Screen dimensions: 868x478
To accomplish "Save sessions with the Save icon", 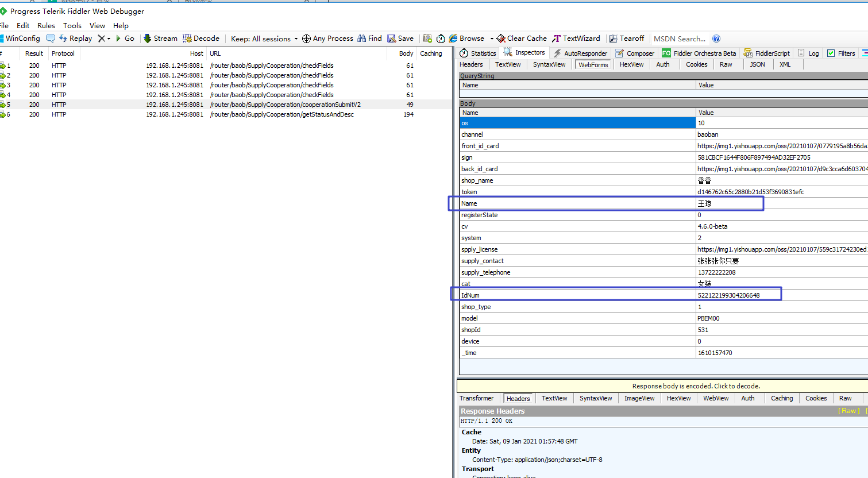I will coord(400,38).
